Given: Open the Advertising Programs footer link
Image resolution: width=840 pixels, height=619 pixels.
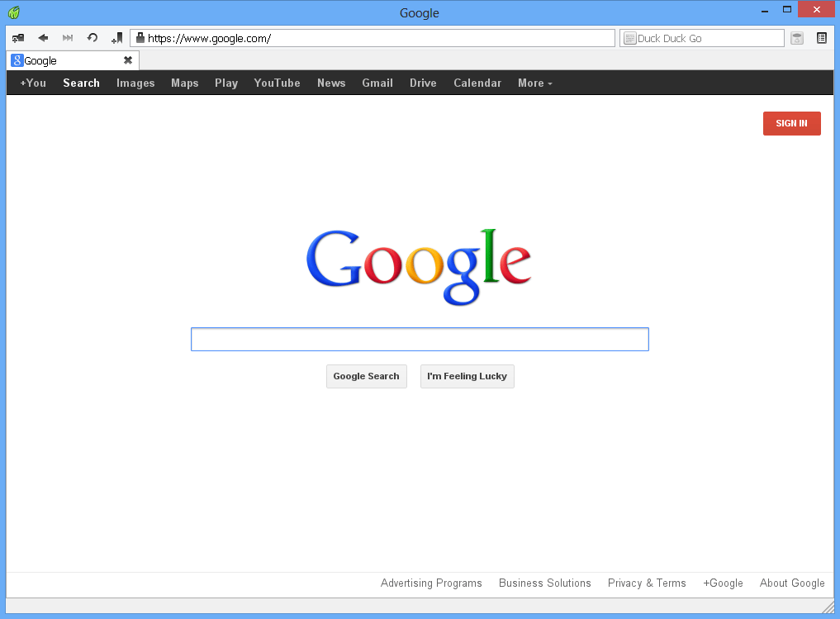Looking at the screenshot, I should coord(431,583).
